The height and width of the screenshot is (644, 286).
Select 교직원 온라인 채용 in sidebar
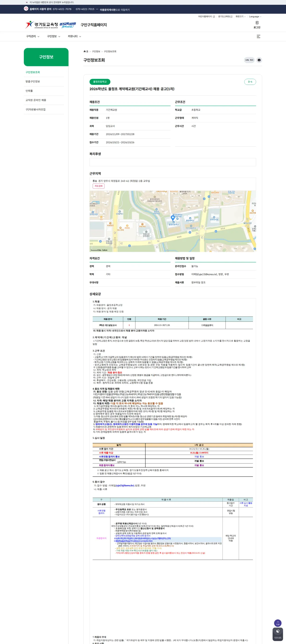36,100
